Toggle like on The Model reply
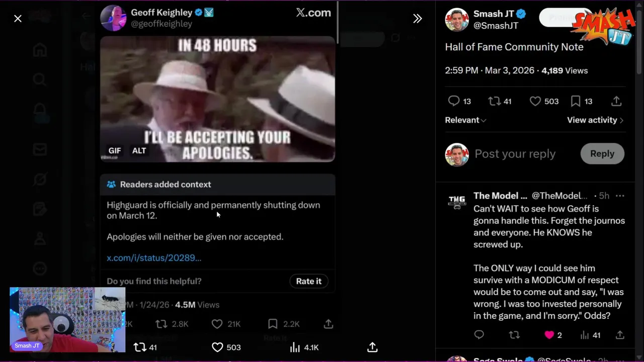The height and width of the screenshot is (362, 644). pyautogui.click(x=549, y=335)
